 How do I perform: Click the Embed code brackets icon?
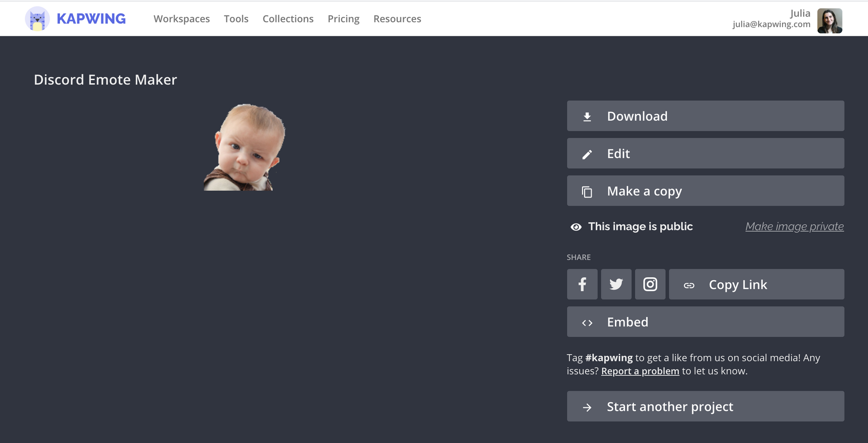[587, 323]
